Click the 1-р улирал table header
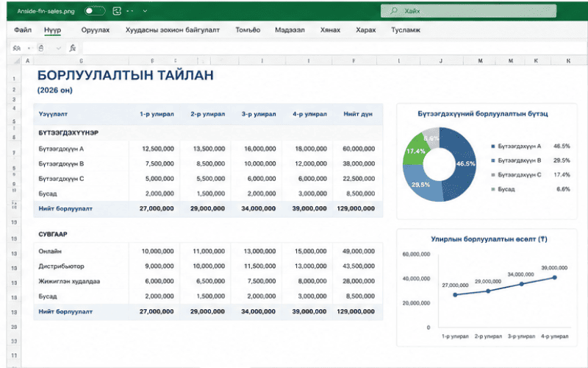The width and height of the screenshot is (588, 368). (x=157, y=114)
